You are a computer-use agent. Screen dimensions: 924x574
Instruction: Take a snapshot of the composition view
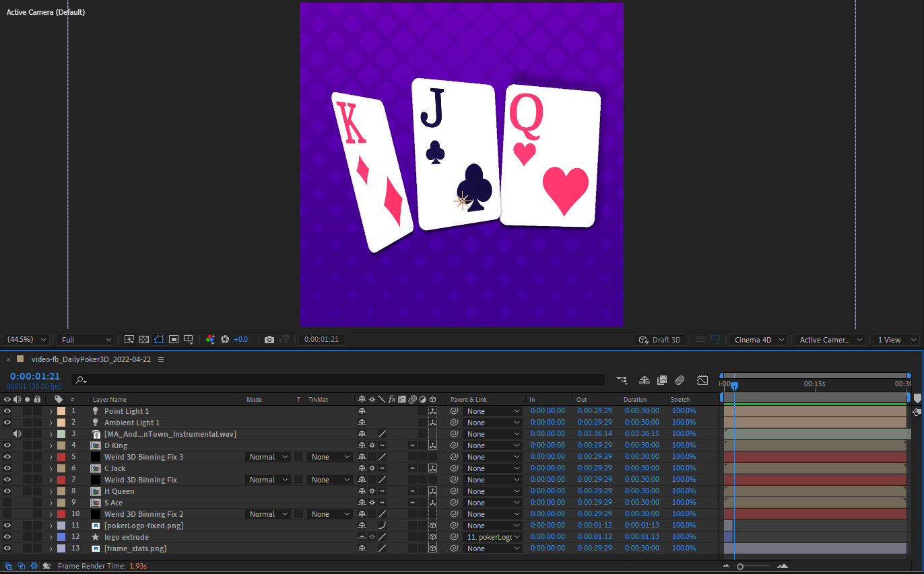tap(269, 339)
